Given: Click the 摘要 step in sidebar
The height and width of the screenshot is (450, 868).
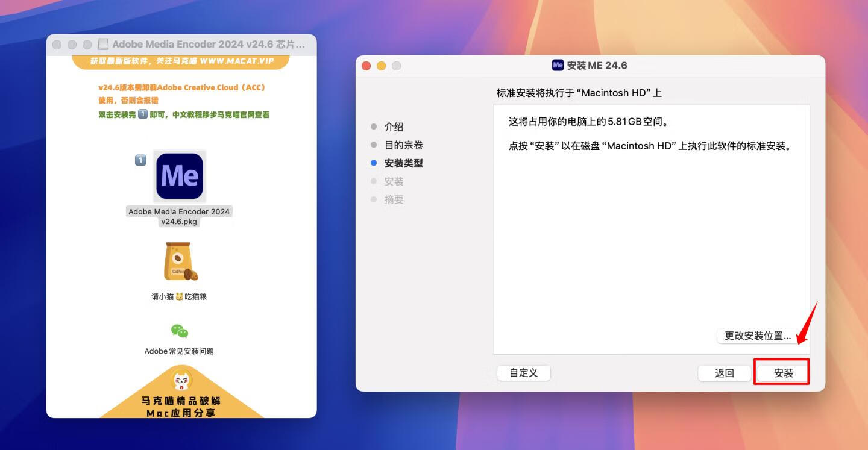Looking at the screenshot, I should point(394,199).
